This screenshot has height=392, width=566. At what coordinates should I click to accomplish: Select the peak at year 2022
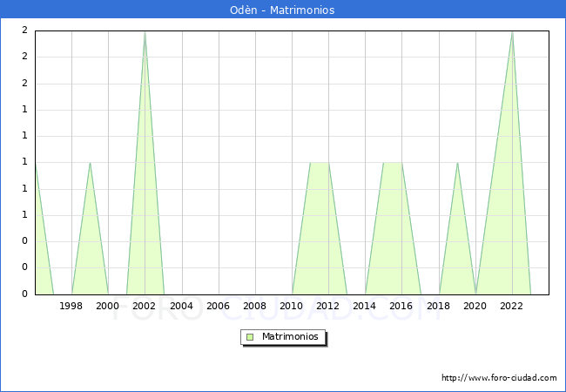tap(512, 32)
